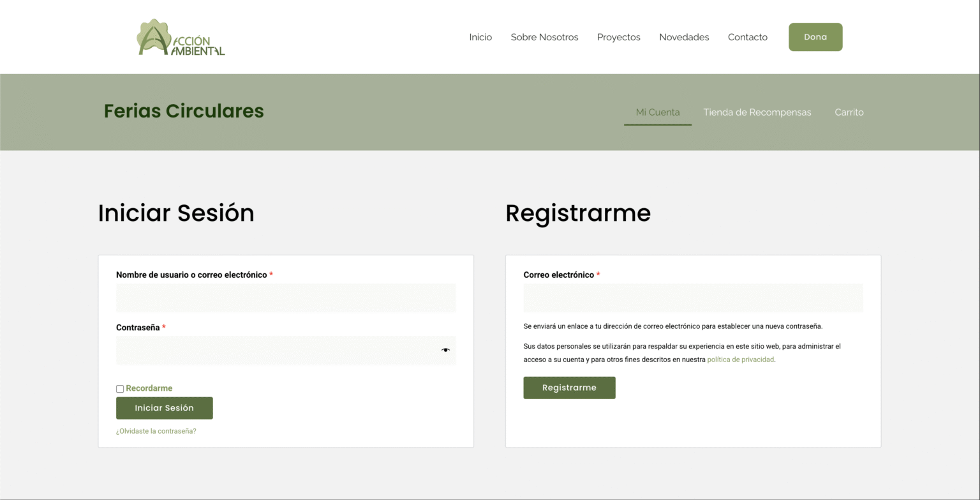Open the Carrito tab
The width and height of the screenshot is (980, 500).
coord(849,112)
